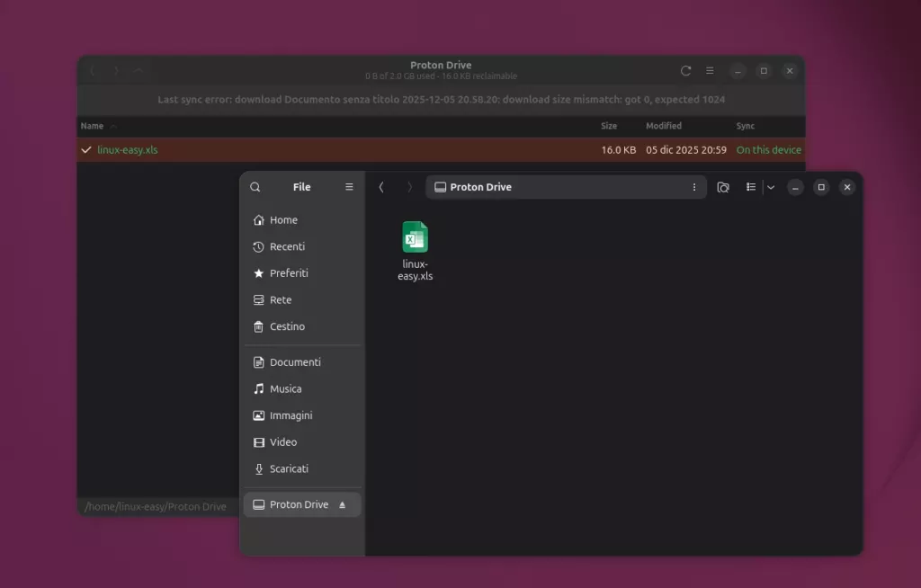Open the path bar three-dot menu
The image size is (921, 588).
(x=694, y=187)
